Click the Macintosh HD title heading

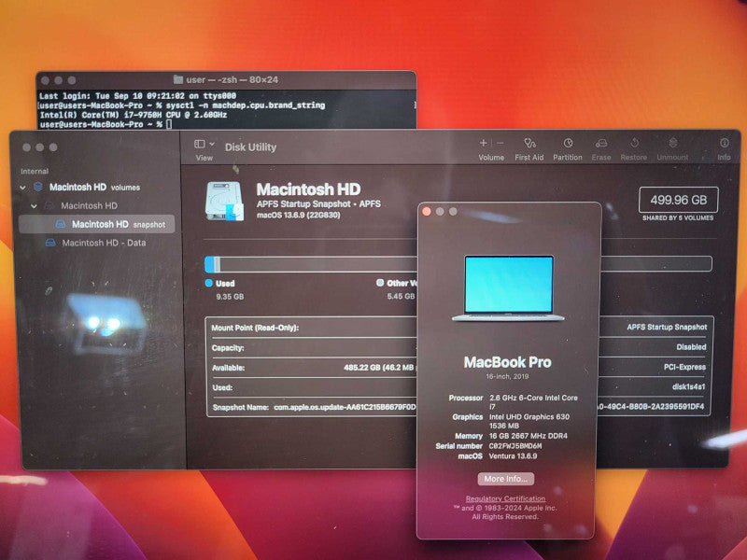[x=308, y=189]
